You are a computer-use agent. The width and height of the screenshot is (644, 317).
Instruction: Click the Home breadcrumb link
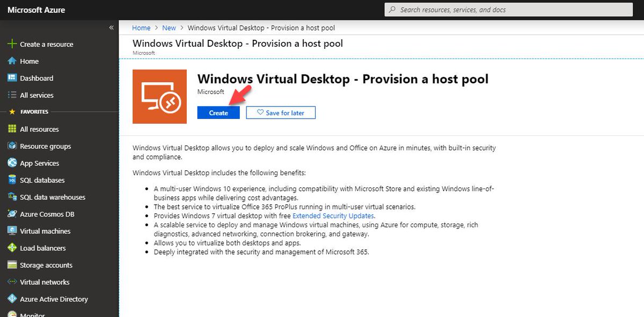(x=141, y=27)
